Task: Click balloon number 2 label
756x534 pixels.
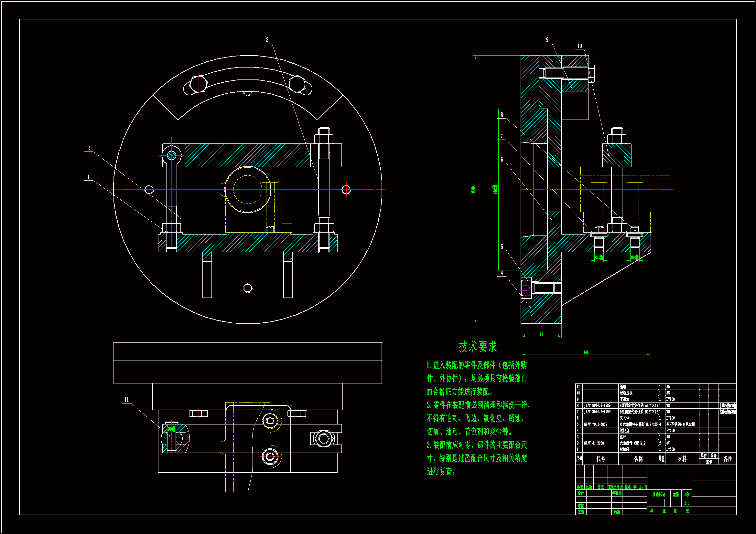Action: point(89,148)
